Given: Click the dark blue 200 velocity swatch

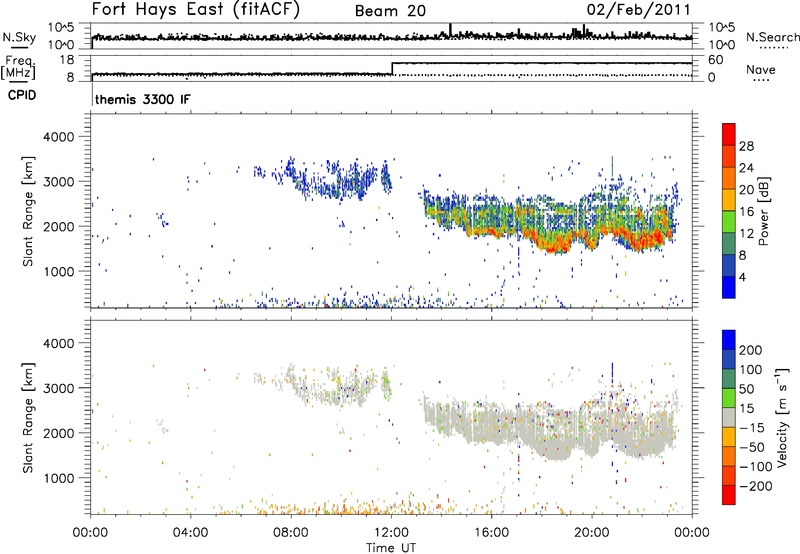Looking at the screenshot, I should (x=729, y=340).
